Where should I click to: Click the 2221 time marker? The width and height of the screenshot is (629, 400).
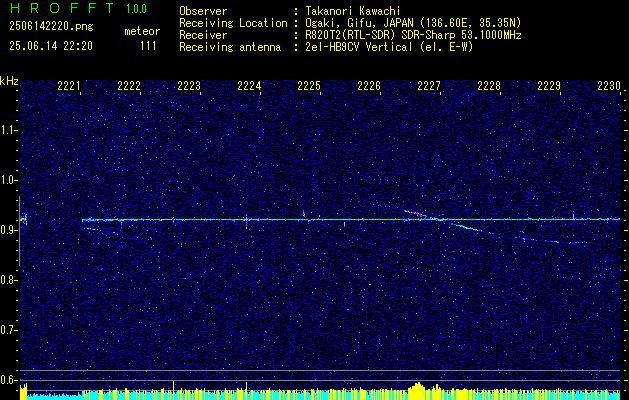pos(69,86)
